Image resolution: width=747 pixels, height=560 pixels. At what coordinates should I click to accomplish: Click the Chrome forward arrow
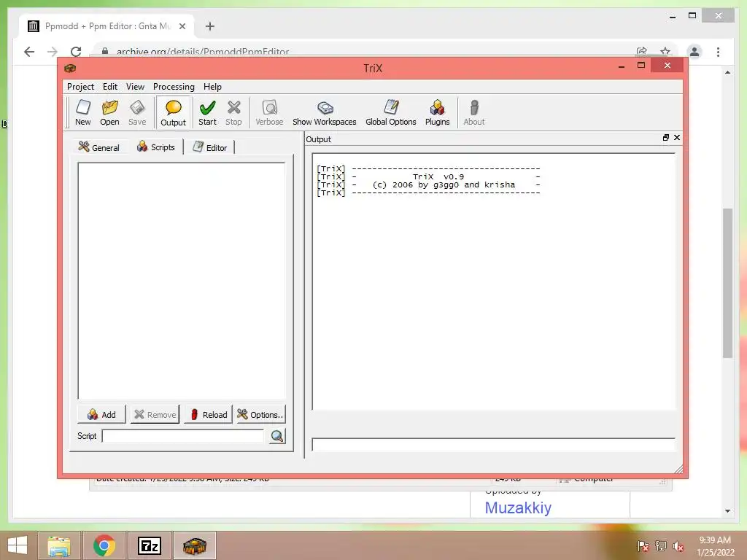click(53, 52)
